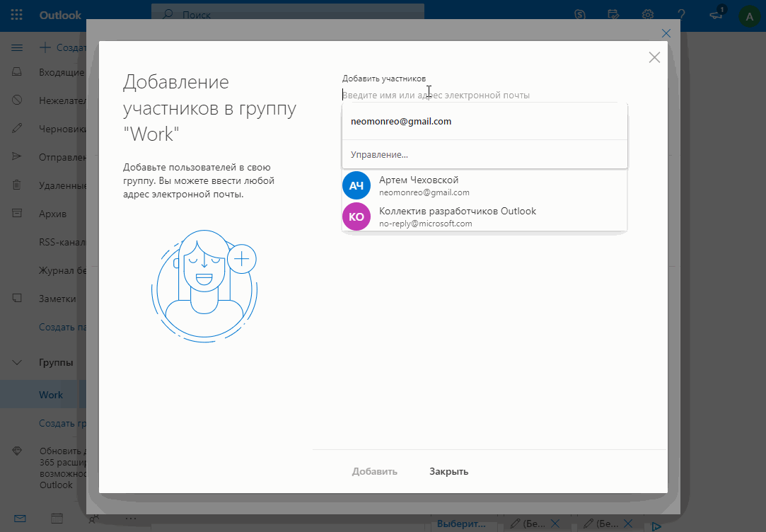The width and height of the screenshot is (766, 532).
Task: Click the trash bin icon
Action: coord(16,185)
